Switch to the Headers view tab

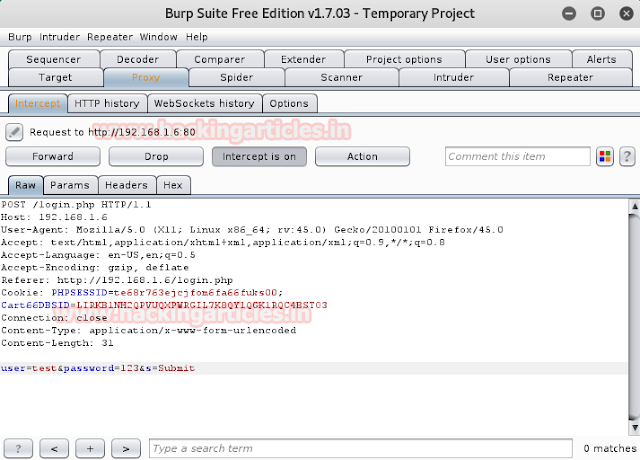127,185
